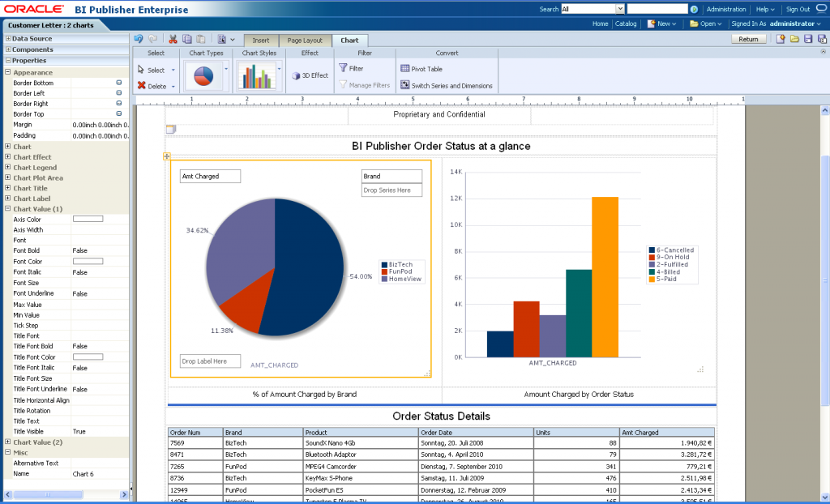This screenshot has width=830, height=504.
Task: Click the Axis Color swatch
Action: (88, 219)
